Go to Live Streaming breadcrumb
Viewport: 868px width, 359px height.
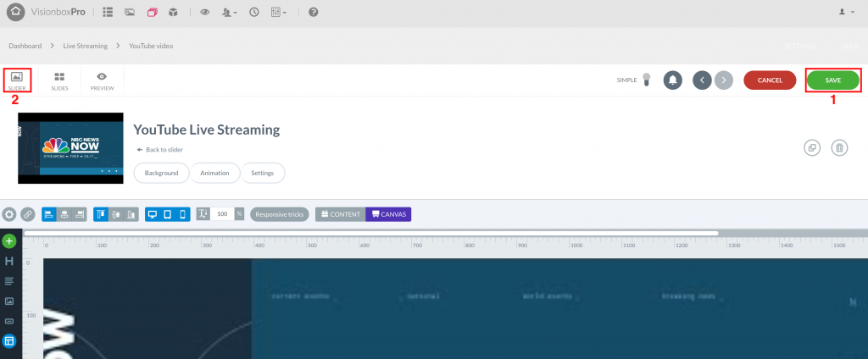[x=86, y=46]
